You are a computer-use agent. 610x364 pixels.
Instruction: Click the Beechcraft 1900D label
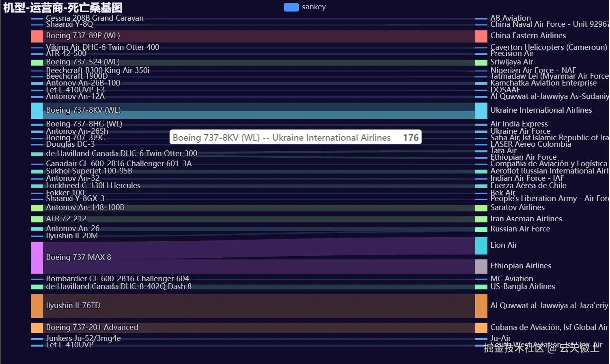[x=77, y=76]
